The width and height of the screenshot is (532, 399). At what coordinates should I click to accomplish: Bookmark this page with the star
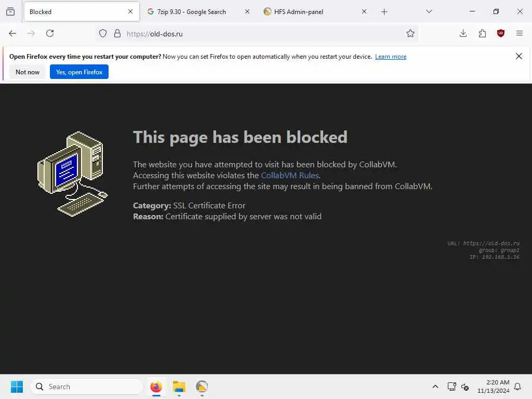tap(410, 33)
